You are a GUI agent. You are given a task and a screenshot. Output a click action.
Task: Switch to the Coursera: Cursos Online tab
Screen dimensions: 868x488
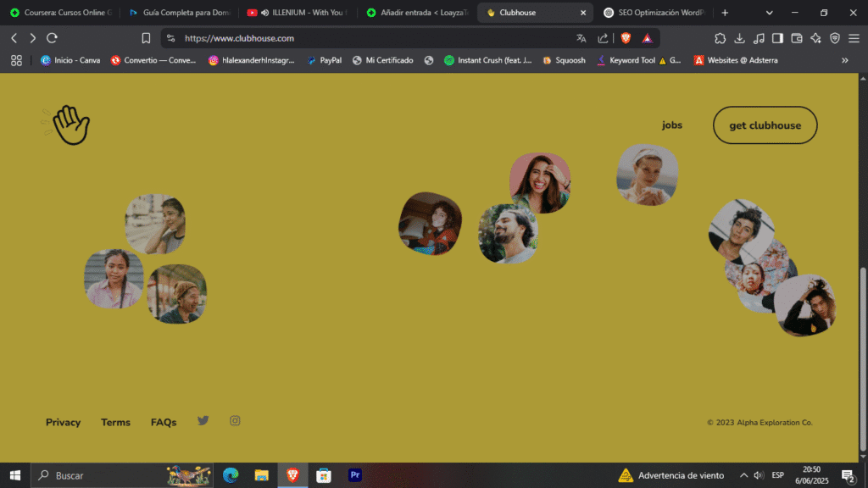coord(61,12)
